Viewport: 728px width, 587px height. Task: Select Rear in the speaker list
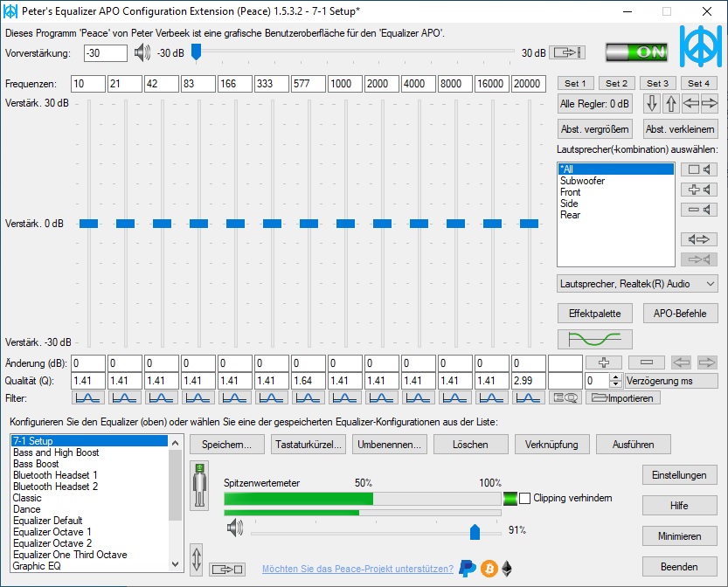coord(615,215)
